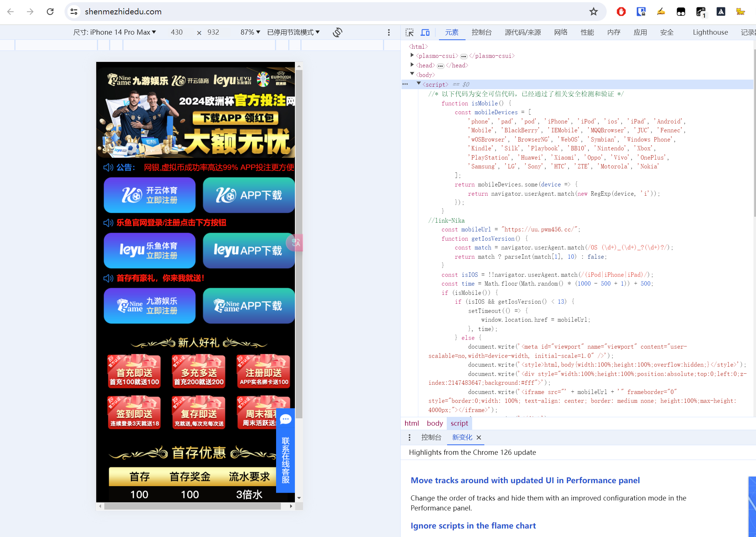The width and height of the screenshot is (756, 537).
Task: Expand the head element node
Action: [412, 65]
